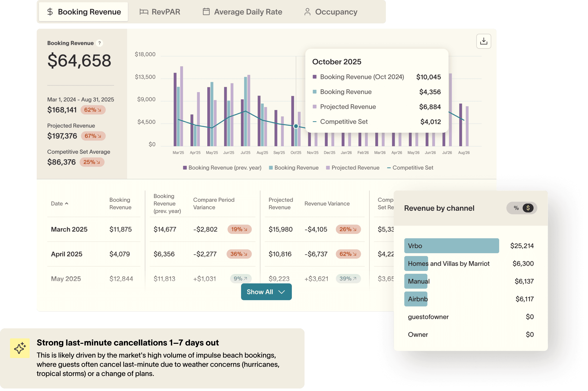This screenshot has height=391, width=588.
Task: Open the Booking Revenue help question-mark tooltip
Action: tap(99, 43)
